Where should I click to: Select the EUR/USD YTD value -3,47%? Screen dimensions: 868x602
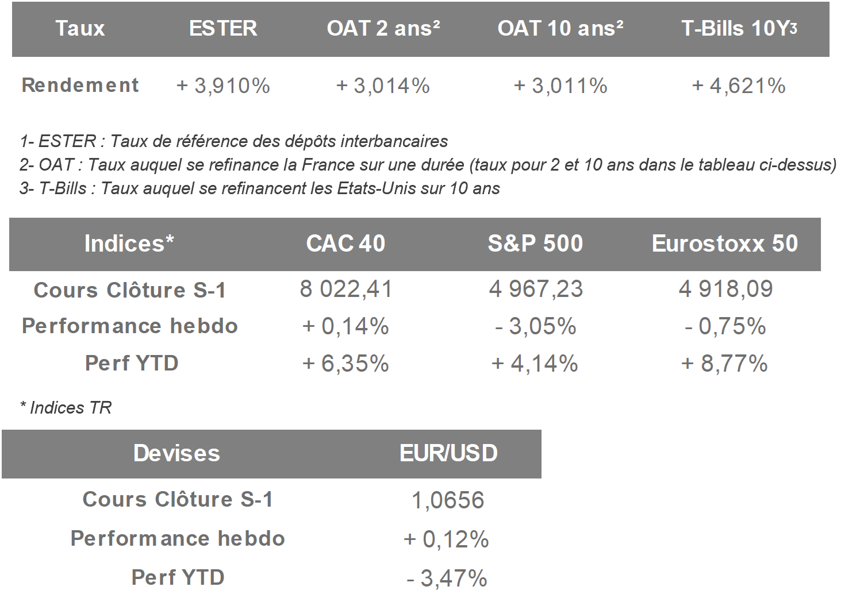[x=447, y=578]
